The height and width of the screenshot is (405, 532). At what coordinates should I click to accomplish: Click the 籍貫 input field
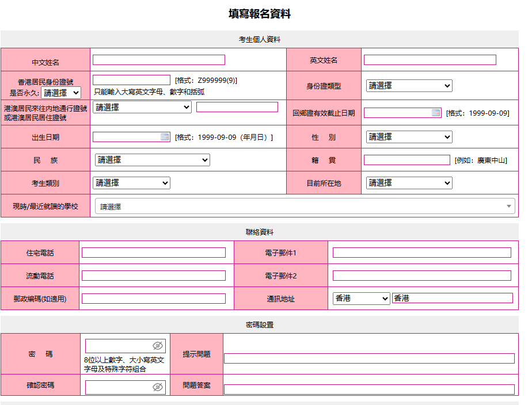406,160
